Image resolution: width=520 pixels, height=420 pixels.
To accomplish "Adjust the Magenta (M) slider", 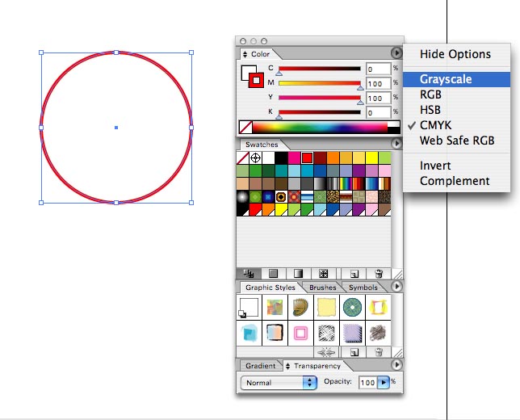I will coord(320,83).
